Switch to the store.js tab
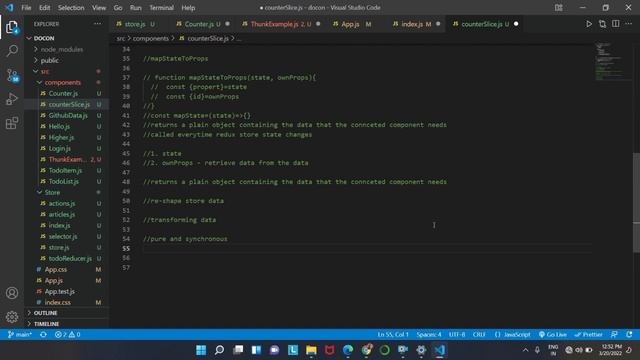This screenshot has height=360, width=640. tap(136, 24)
